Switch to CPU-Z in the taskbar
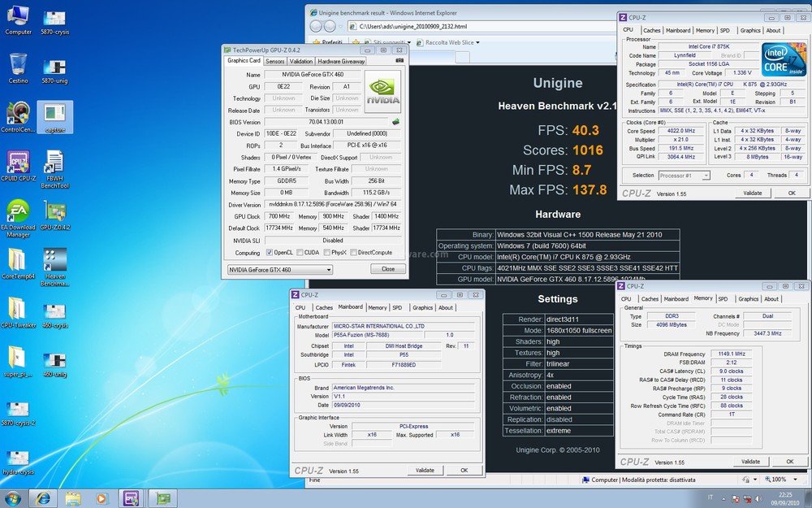812x508 pixels. tap(132, 499)
